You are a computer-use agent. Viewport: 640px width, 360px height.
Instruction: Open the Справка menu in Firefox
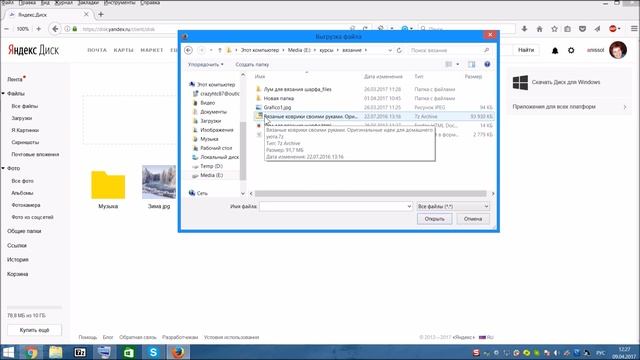tap(150, 2)
